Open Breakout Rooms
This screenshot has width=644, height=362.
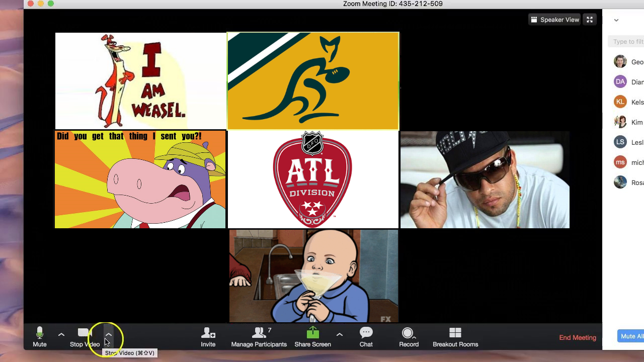[455, 337]
